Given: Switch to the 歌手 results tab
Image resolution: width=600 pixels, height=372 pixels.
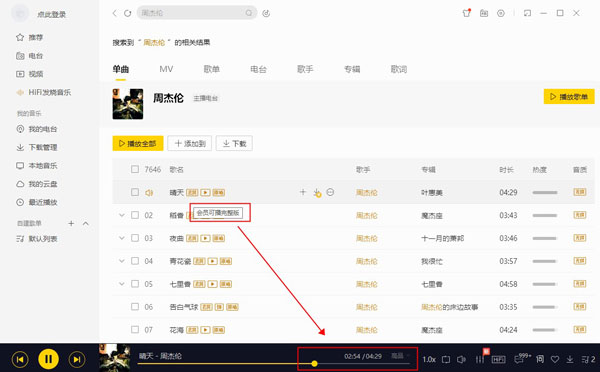Looking at the screenshot, I should tap(305, 69).
